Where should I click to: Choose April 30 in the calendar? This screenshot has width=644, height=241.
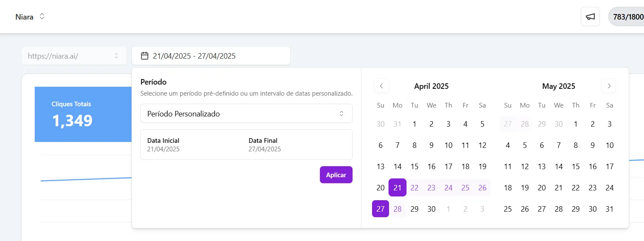tap(431, 209)
